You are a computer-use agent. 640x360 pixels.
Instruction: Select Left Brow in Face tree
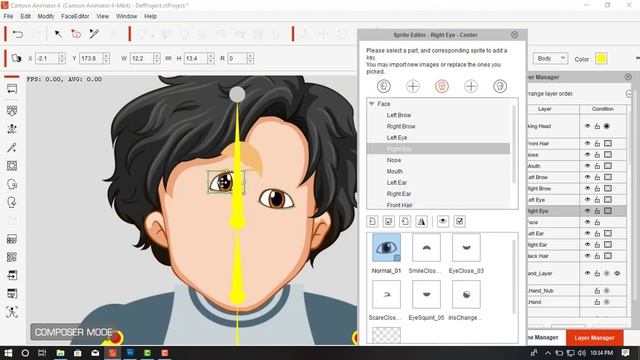tap(399, 115)
